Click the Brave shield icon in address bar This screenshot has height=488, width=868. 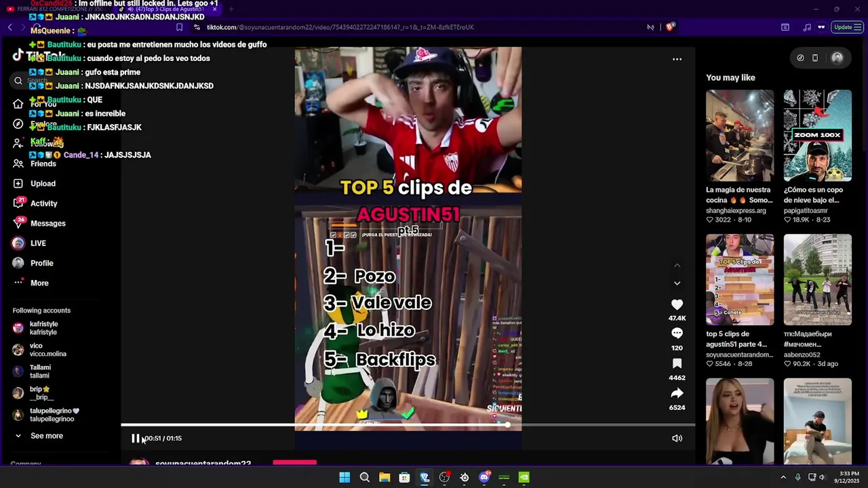[x=670, y=27]
